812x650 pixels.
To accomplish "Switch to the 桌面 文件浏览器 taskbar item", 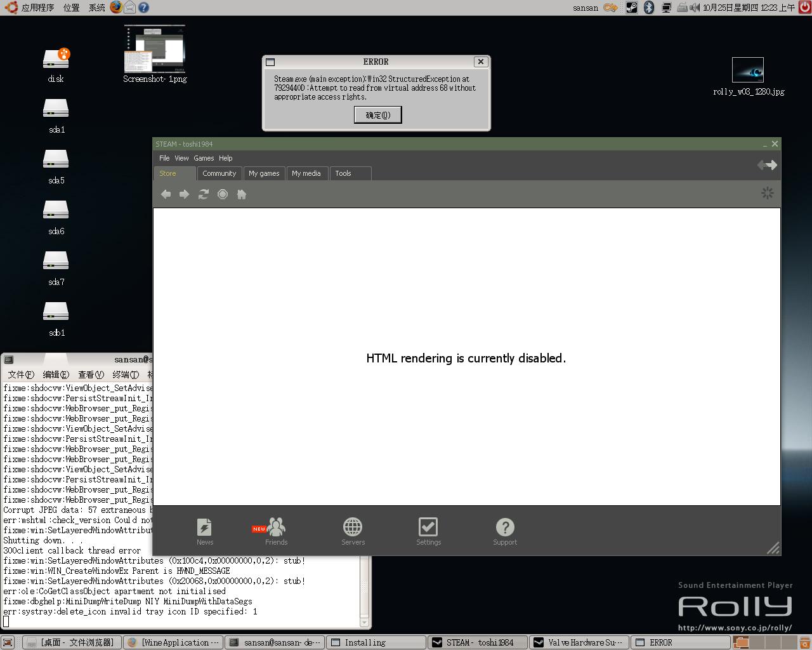I will 72,642.
